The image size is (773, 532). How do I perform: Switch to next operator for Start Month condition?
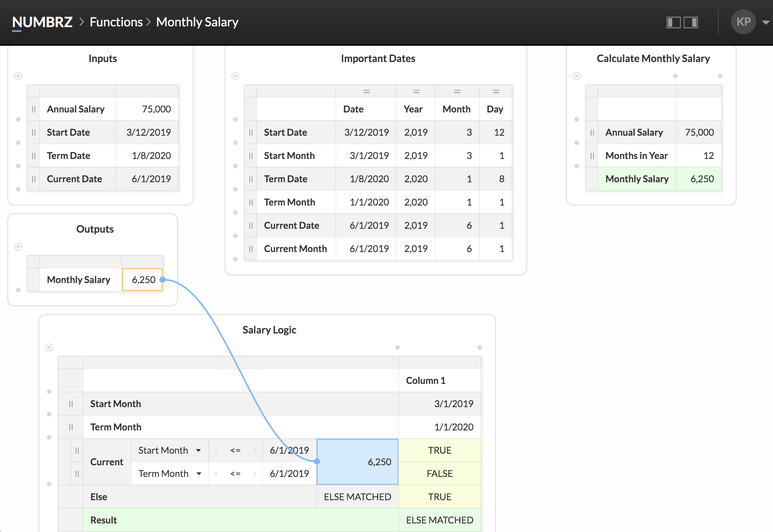pos(255,450)
